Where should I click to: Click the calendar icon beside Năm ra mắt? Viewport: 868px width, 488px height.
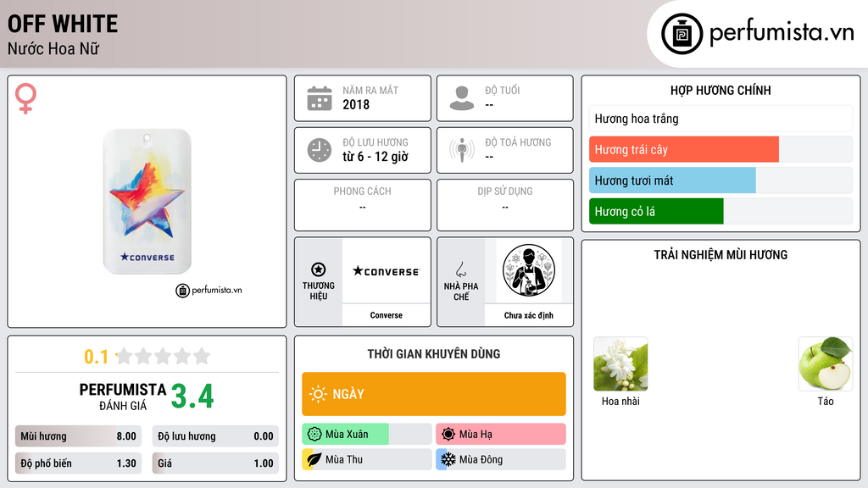[x=320, y=98]
